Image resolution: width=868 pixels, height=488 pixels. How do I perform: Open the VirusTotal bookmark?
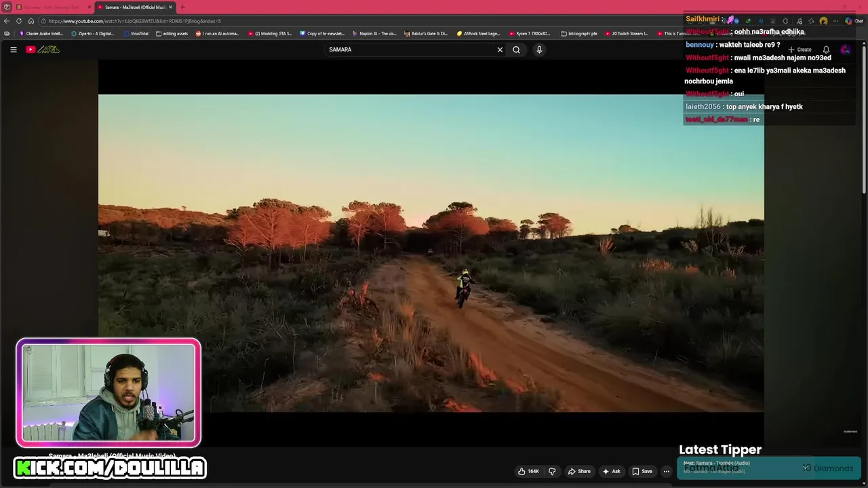(136, 33)
